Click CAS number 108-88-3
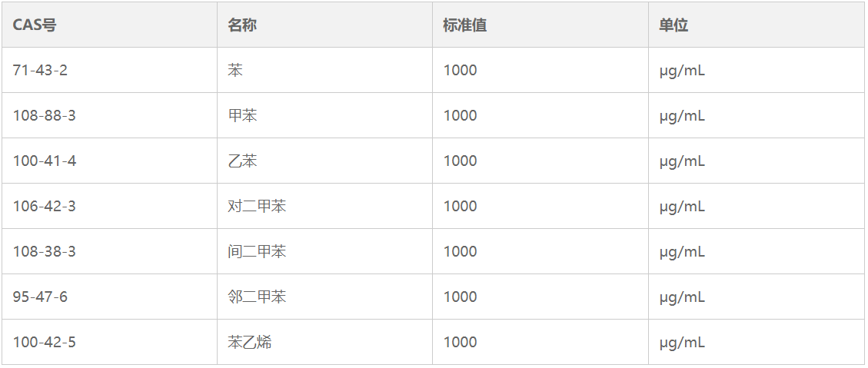868x368 pixels. tap(45, 116)
